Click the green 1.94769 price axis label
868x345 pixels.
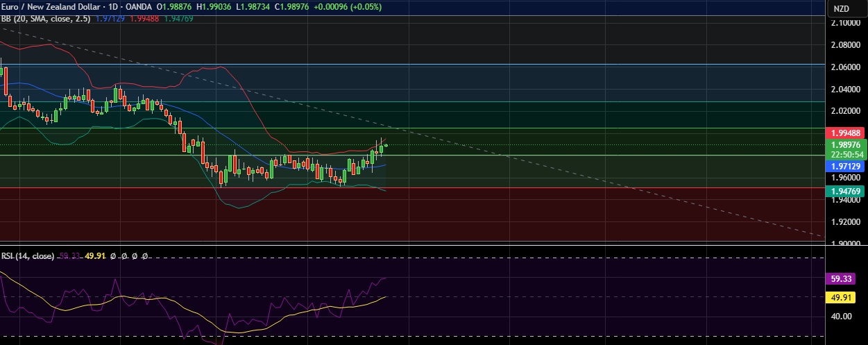point(846,190)
